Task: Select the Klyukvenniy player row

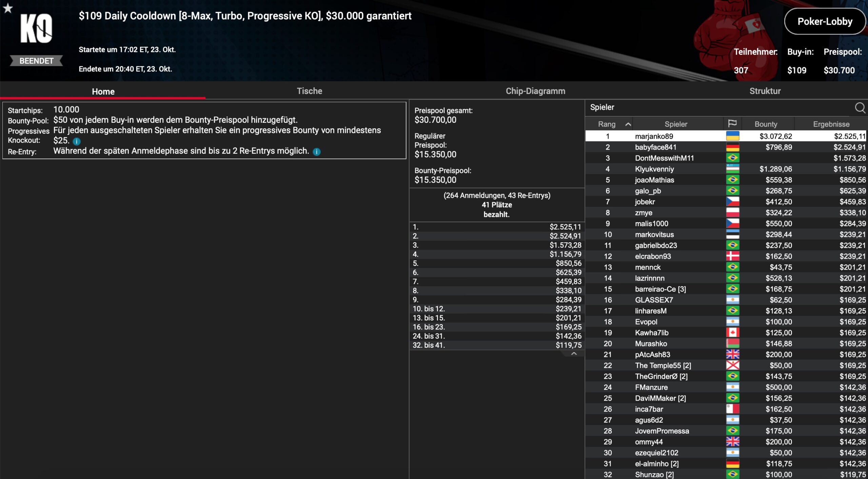Action: click(x=654, y=169)
